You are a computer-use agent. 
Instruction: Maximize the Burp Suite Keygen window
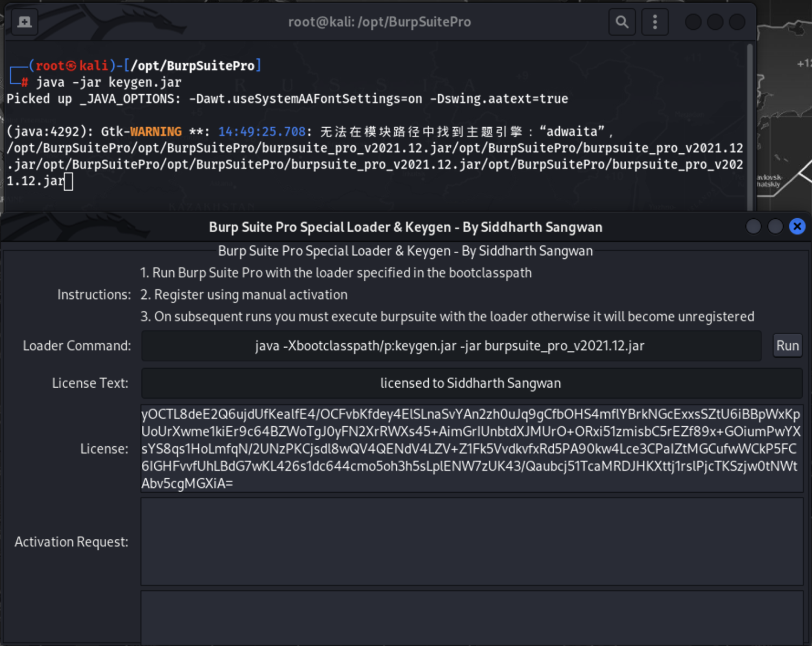coord(775,226)
